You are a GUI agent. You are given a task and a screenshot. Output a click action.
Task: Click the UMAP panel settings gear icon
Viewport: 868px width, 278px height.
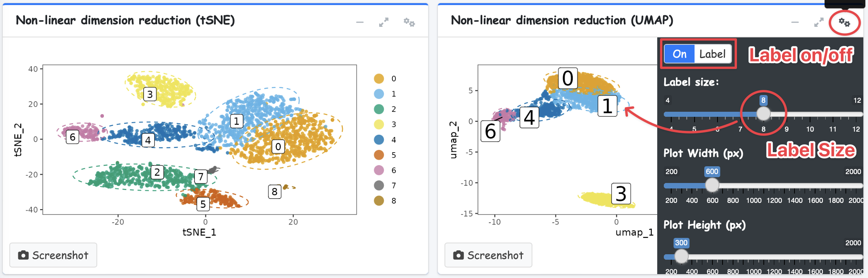pos(844,22)
